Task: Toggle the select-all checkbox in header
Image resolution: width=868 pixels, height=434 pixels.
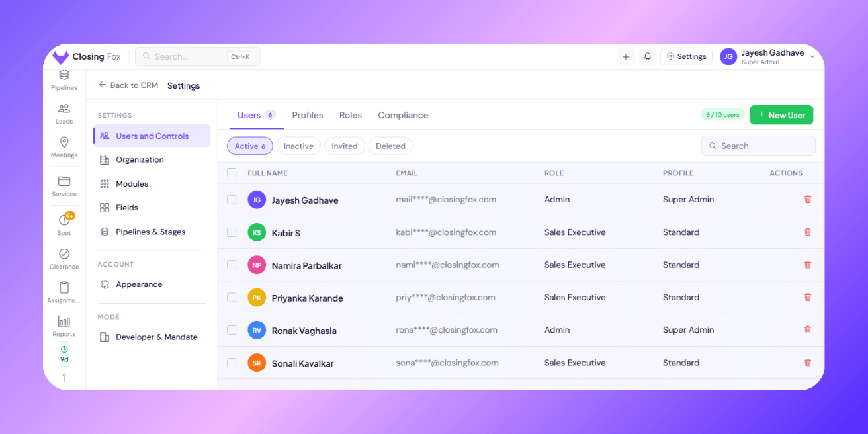Action: coord(232,173)
